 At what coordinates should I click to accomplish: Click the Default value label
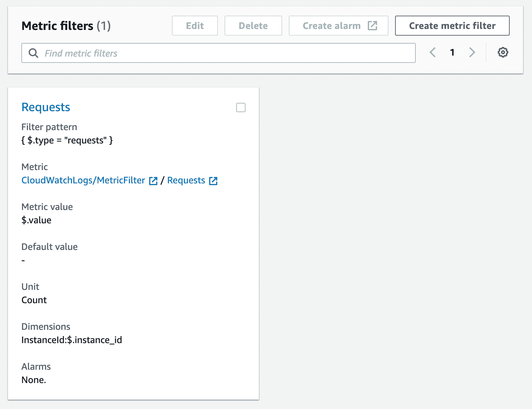click(x=50, y=247)
